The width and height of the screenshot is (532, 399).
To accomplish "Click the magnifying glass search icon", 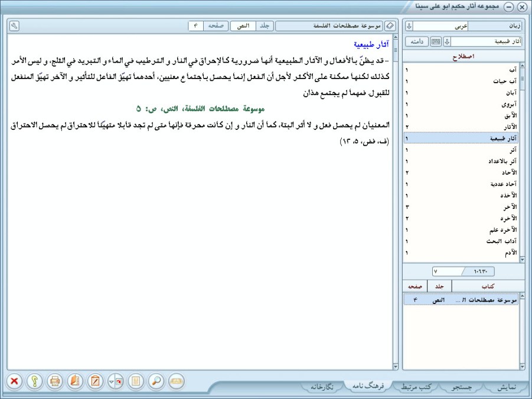I will click(156, 381).
